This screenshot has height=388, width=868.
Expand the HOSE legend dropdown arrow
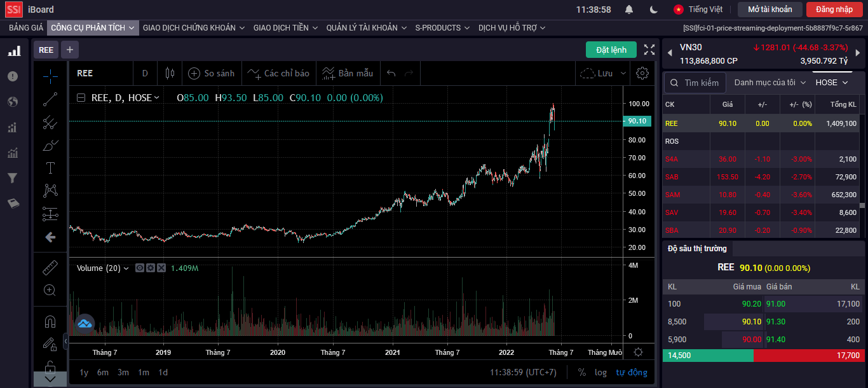pos(156,98)
